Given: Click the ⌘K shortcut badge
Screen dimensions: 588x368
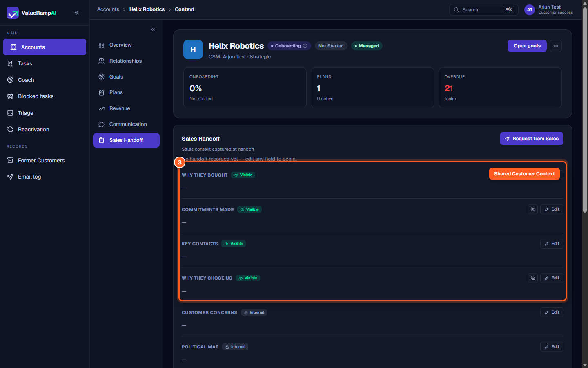Looking at the screenshot, I should [508, 9].
